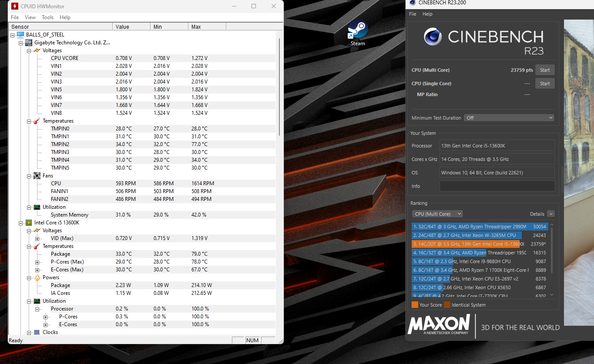Collapse the Intel Core i5 13600K node

[20, 223]
